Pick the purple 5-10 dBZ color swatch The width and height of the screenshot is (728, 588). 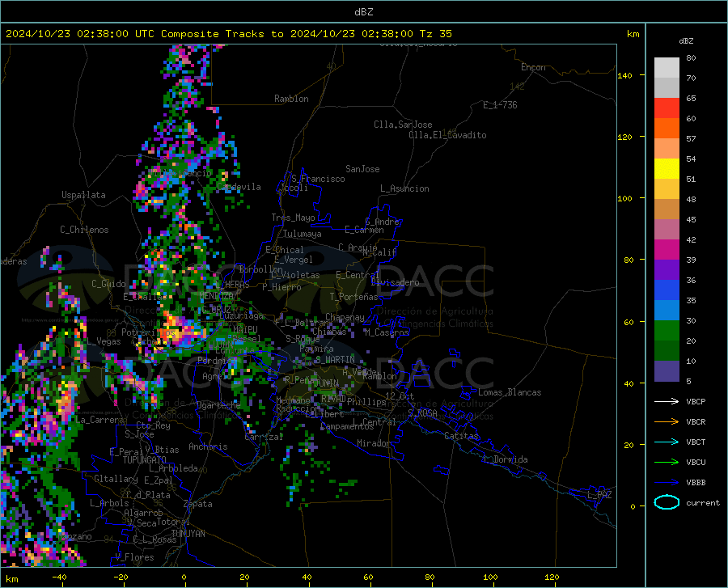(667, 371)
